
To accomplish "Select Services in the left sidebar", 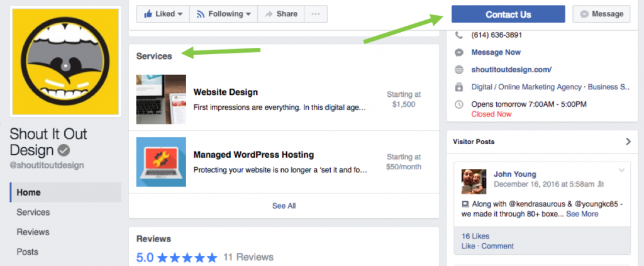I will click(x=33, y=213).
